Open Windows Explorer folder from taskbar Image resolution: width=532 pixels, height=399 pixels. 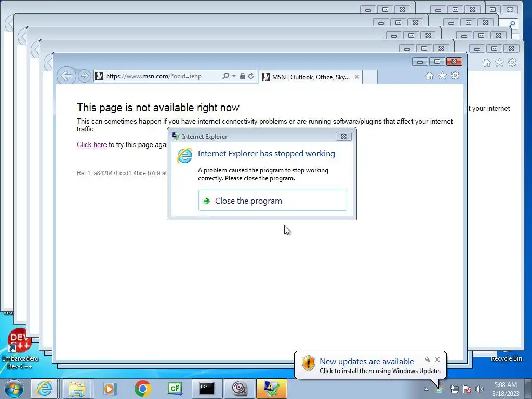[x=77, y=389]
